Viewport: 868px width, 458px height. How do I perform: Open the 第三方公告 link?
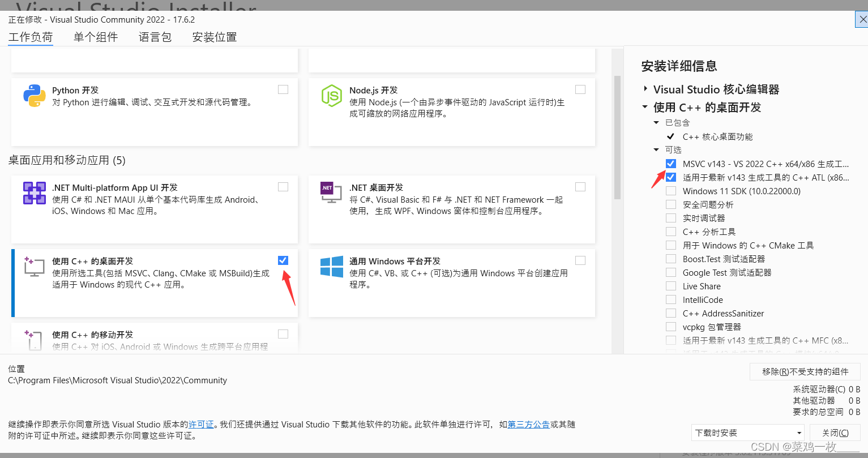[529, 425]
